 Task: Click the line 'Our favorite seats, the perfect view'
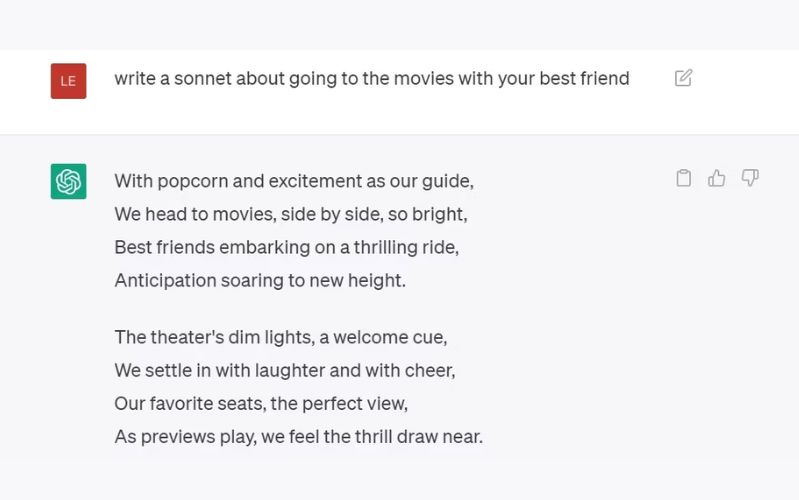coord(261,404)
